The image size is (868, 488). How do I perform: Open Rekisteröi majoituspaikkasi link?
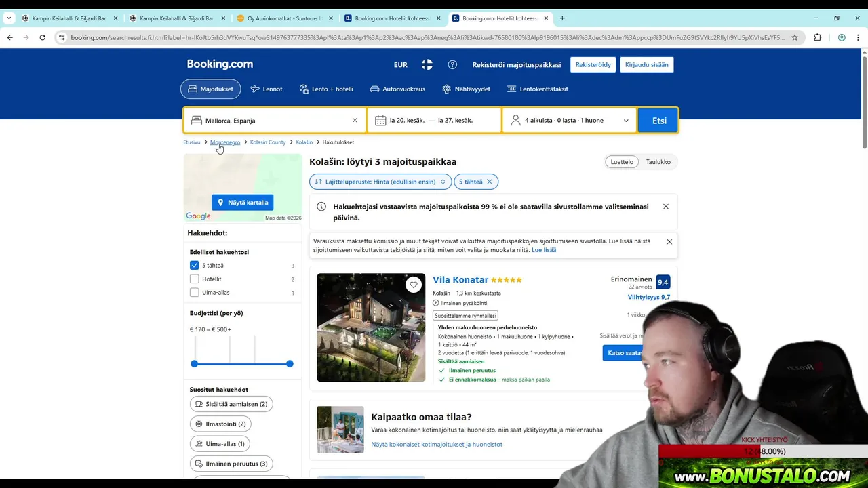click(517, 65)
